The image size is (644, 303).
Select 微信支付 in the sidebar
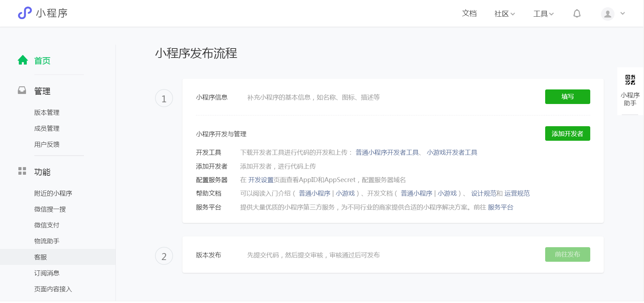tap(47, 225)
